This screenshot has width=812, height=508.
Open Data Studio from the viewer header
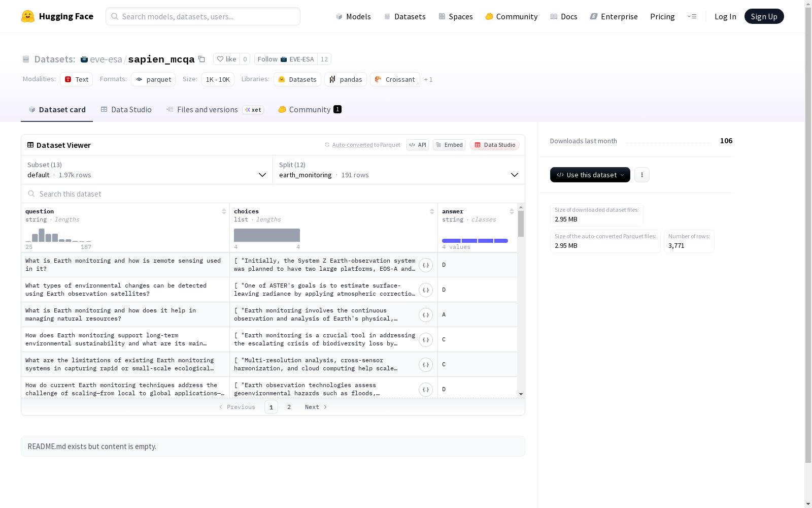[494, 145]
